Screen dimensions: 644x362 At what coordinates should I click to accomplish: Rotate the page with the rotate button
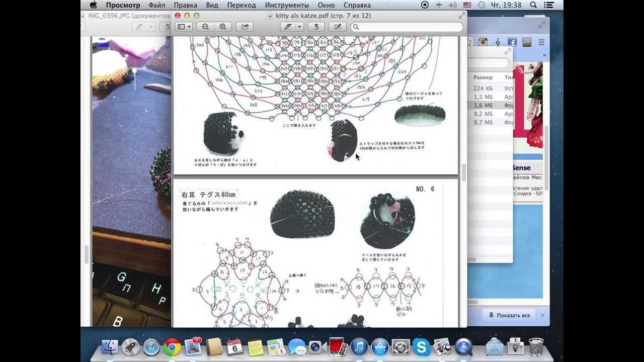click(x=316, y=27)
